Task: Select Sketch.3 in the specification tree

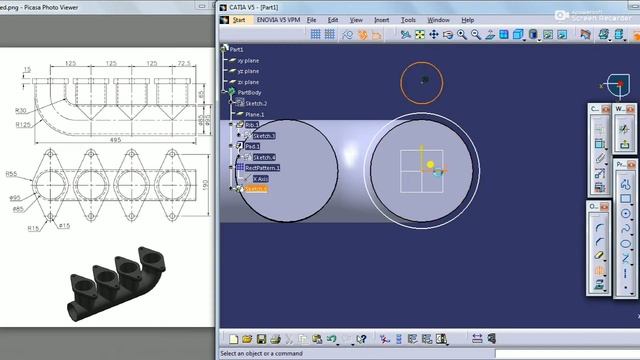Action: coord(264,136)
